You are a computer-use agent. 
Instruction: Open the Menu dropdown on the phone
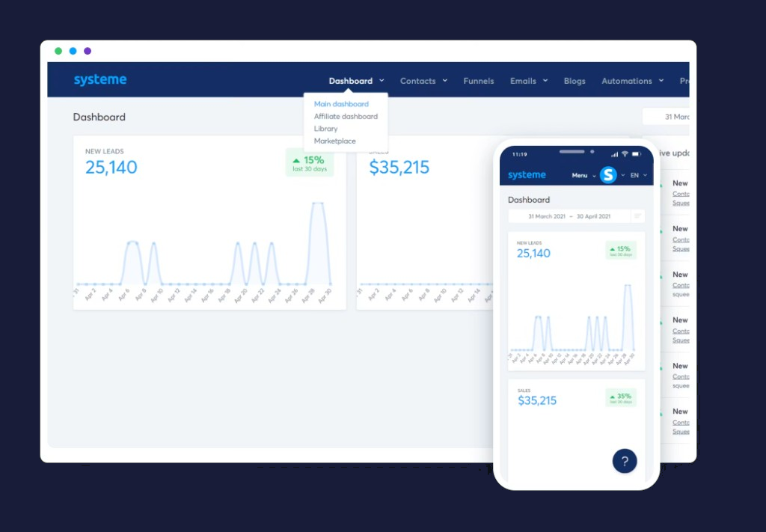tap(583, 175)
